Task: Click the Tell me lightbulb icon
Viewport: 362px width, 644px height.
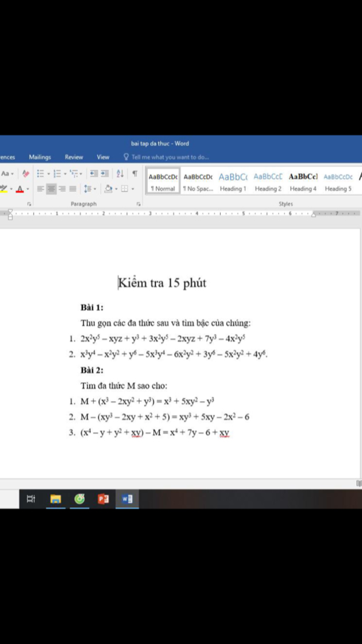Action: (x=126, y=157)
